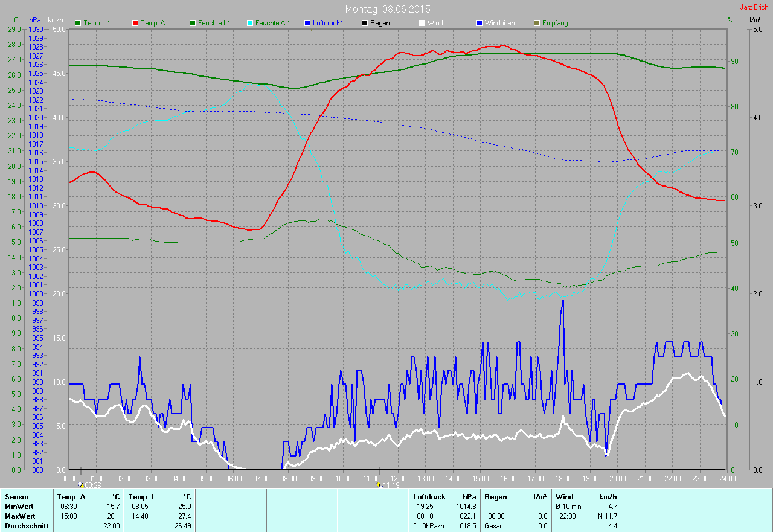Click the 'Durchschnitt' row label
773x532 pixels.
point(27,526)
